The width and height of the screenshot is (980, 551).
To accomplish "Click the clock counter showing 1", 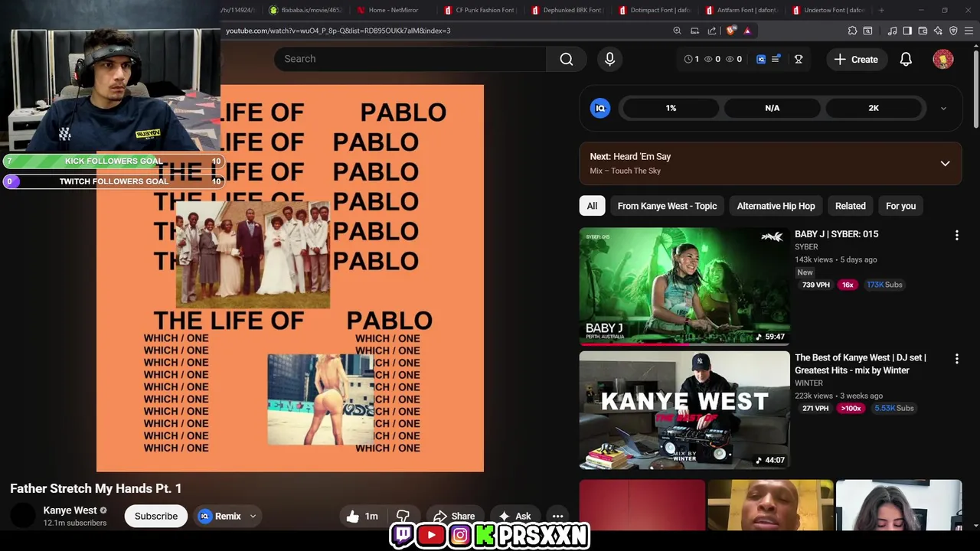I will 691,59.
